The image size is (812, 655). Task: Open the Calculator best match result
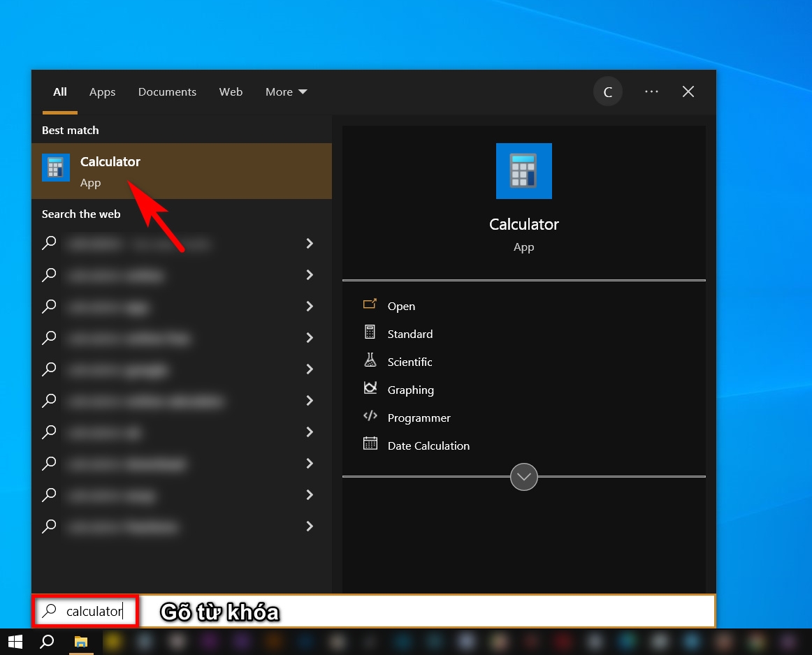tap(110, 170)
